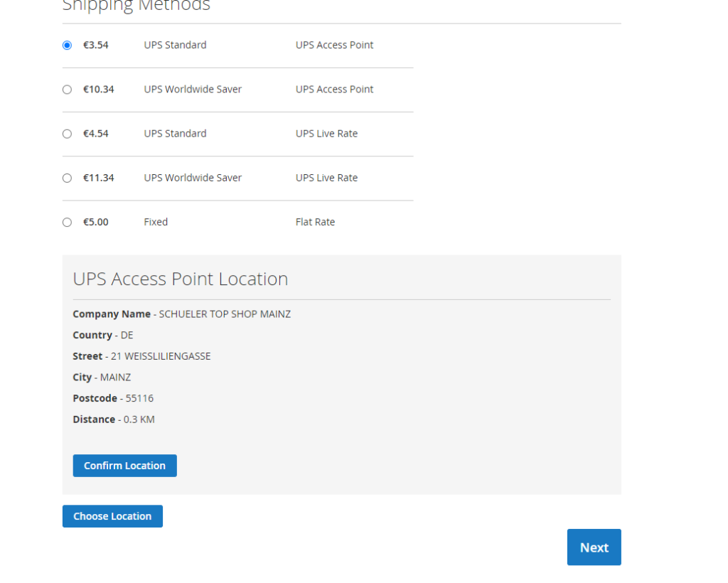Image resolution: width=728 pixels, height=583 pixels.
Task: Click 'UPS Access Point' in the €10.34 row
Action: coord(335,89)
